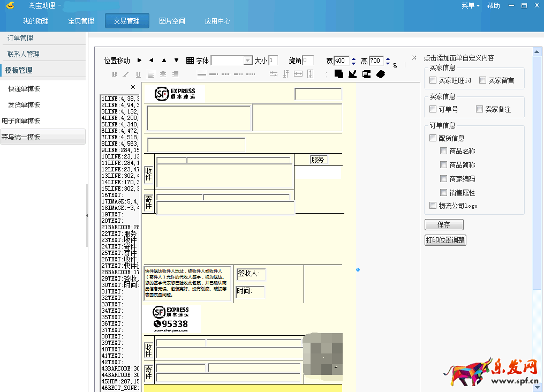Check the 订单号 option
Image resolution: width=544 pixels, height=392 pixels.
pos(433,109)
